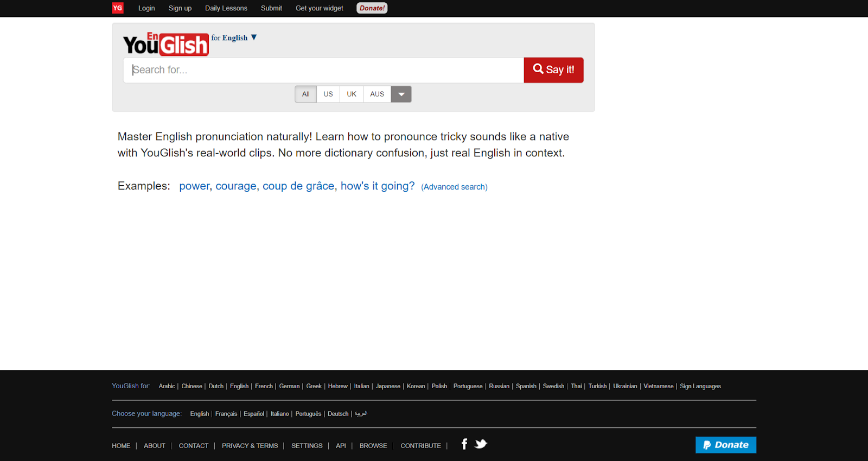Select the AUS accent filter
868x461 pixels.
click(x=377, y=94)
